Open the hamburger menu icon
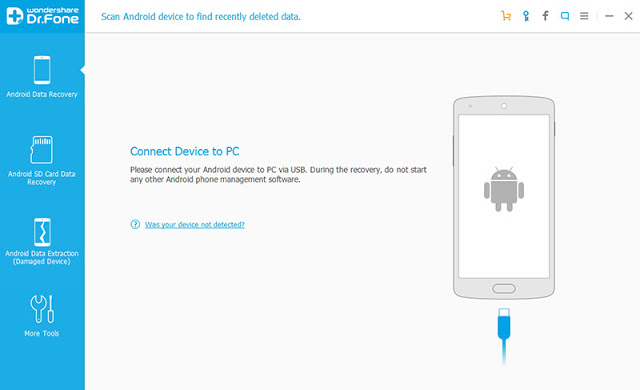 click(584, 16)
